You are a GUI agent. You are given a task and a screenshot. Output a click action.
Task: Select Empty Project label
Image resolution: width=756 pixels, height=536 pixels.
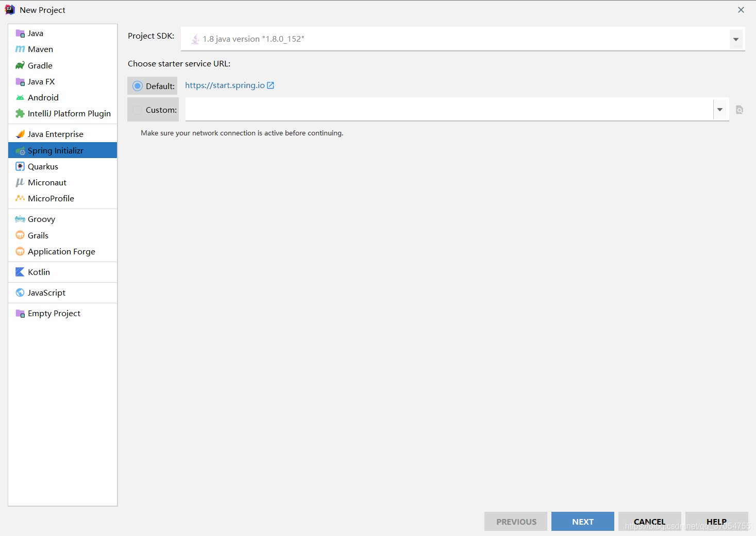54,314
